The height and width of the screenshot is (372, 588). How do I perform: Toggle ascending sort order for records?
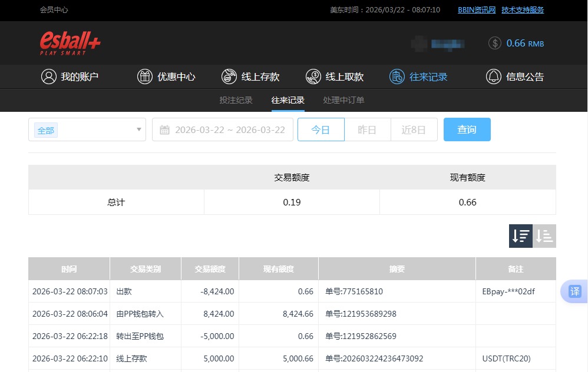tap(544, 235)
